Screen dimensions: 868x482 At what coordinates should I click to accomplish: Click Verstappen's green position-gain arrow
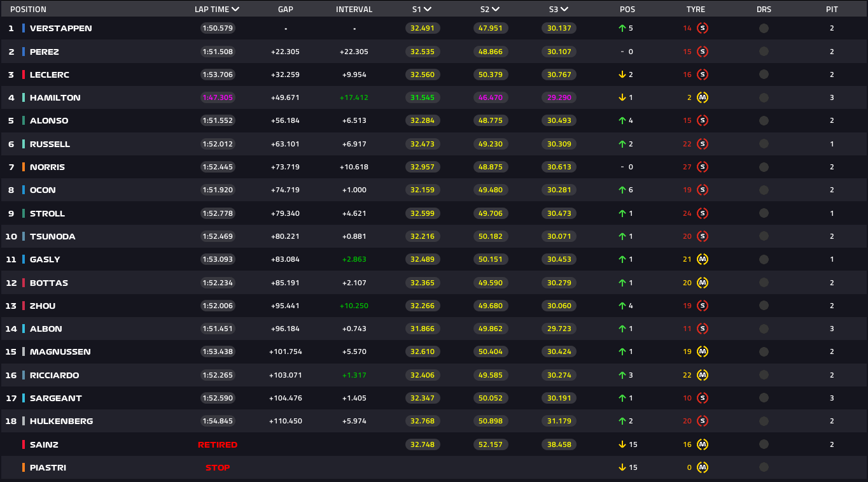pyautogui.click(x=622, y=28)
